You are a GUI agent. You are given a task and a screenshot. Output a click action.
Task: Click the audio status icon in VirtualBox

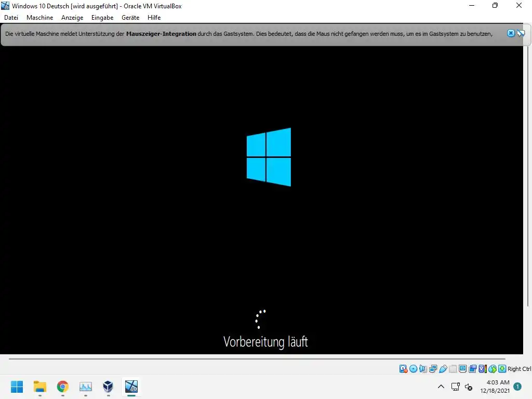click(x=423, y=369)
